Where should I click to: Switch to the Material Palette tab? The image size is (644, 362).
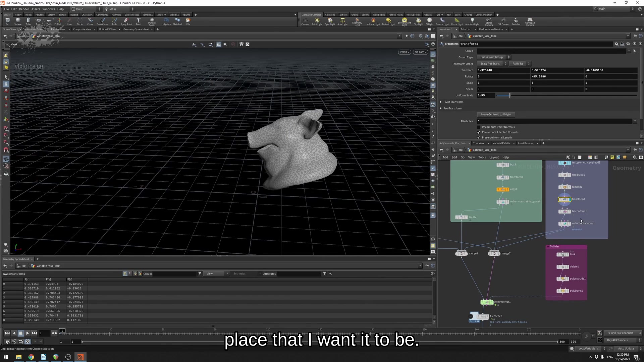click(x=501, y=143)
